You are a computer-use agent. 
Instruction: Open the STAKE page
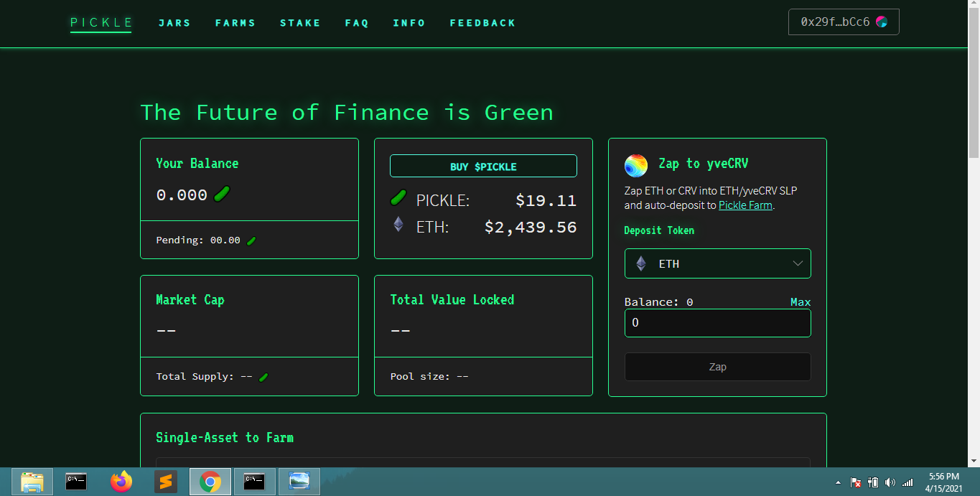point(300,22)
